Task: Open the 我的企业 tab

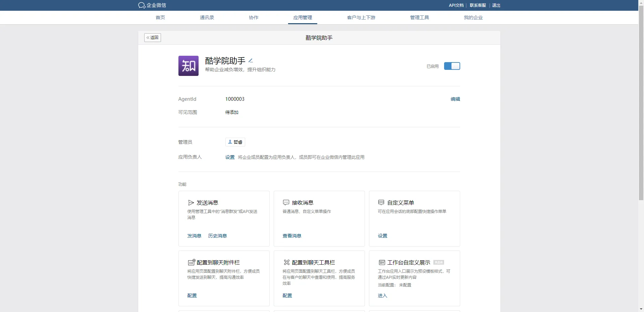Action: click(x=473, y=17)
